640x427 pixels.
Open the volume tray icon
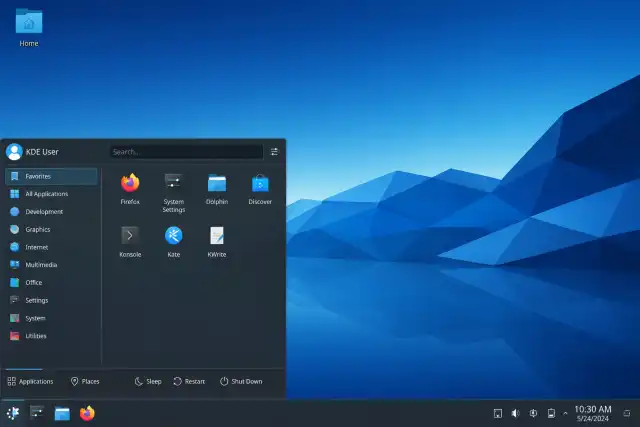(516, 413)
